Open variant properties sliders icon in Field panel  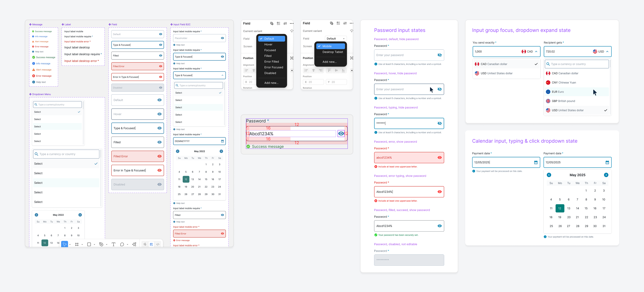[x=285, y=23]
